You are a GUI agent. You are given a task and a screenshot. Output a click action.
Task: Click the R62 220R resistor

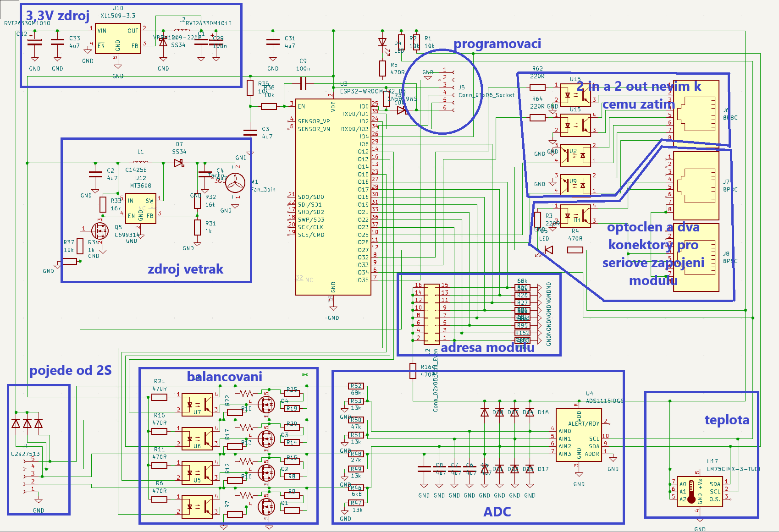(537, 87)
